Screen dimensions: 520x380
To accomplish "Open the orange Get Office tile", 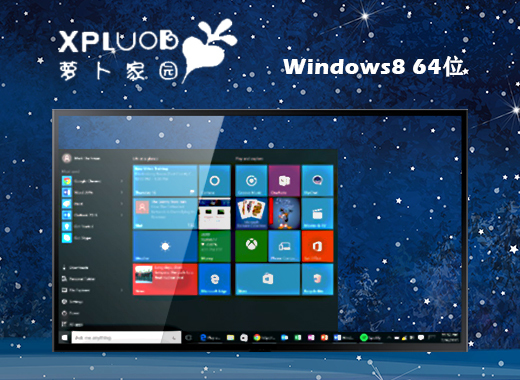I will [x=317, y=246].
